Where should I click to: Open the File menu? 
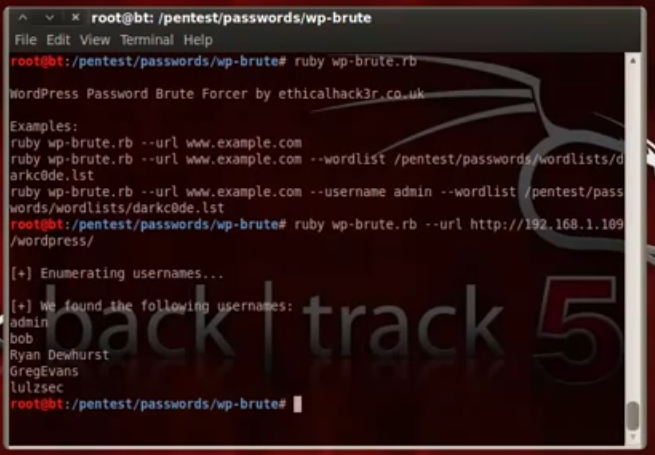click(x=25, y=40)
